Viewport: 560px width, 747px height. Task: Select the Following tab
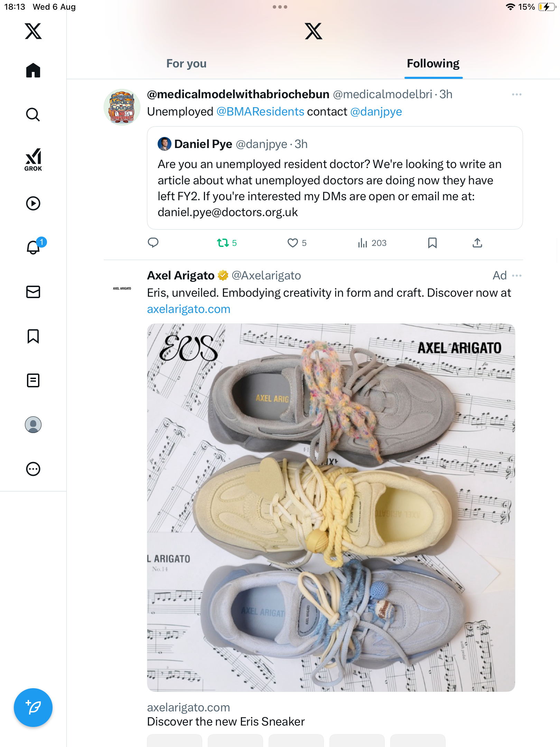point(433,64)
